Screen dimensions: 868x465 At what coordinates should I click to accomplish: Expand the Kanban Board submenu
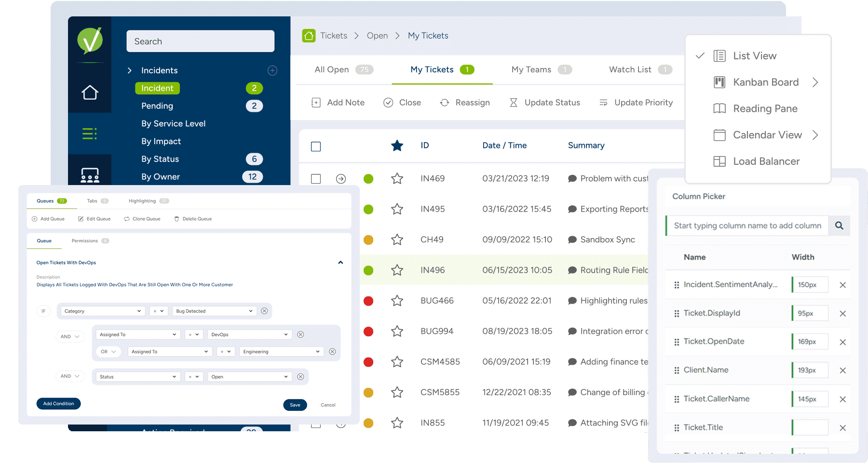(x=815, y=82)
